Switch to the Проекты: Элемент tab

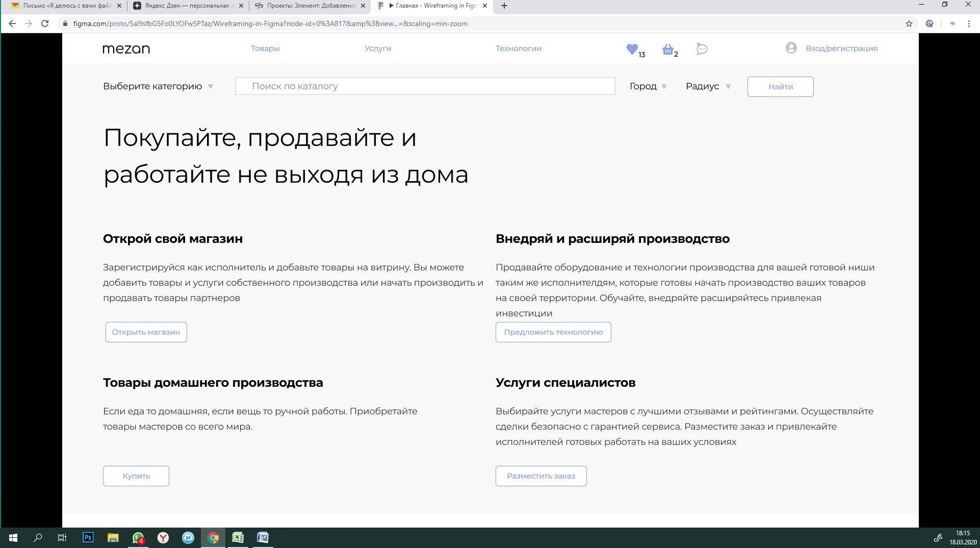click(x=310, y=6)
